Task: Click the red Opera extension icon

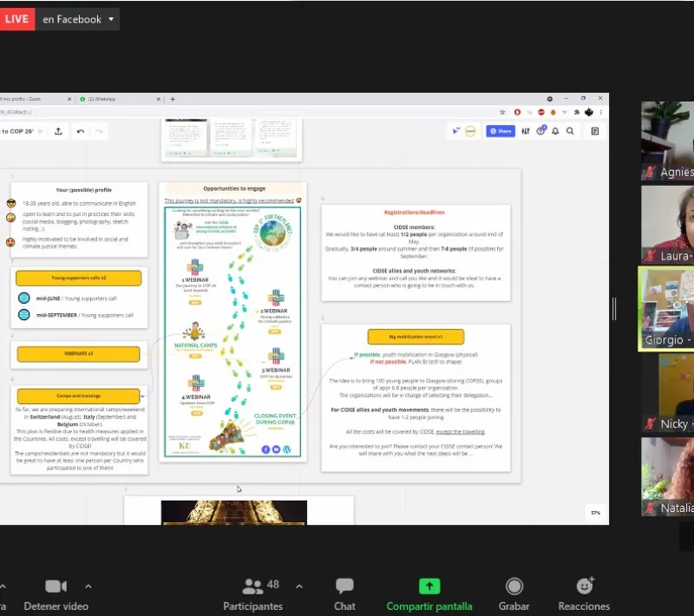Action: pos(517,112)
